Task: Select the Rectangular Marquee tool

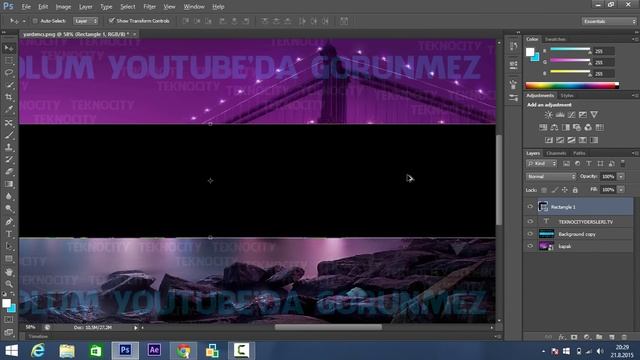Action: pos(9,61)
